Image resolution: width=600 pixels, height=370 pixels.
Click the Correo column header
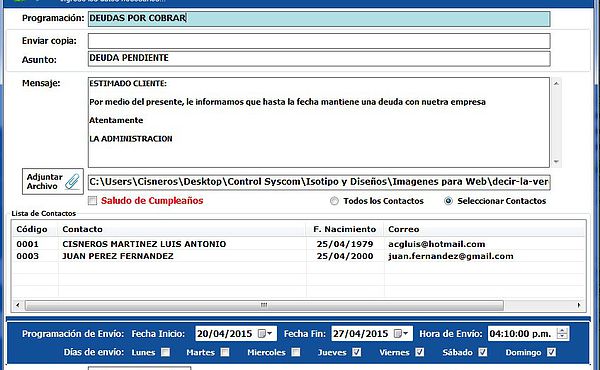484,229
